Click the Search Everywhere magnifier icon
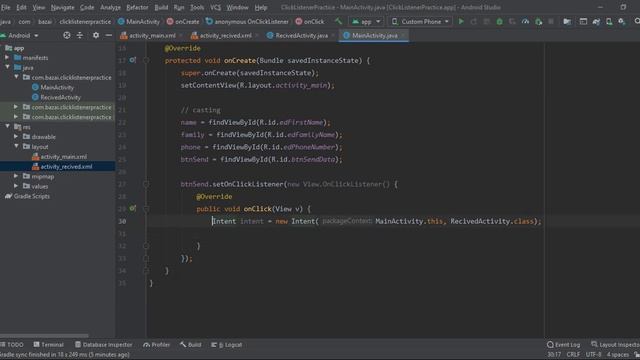The height and width of the screenshot is (360, 640). click(x=637, y=21)
